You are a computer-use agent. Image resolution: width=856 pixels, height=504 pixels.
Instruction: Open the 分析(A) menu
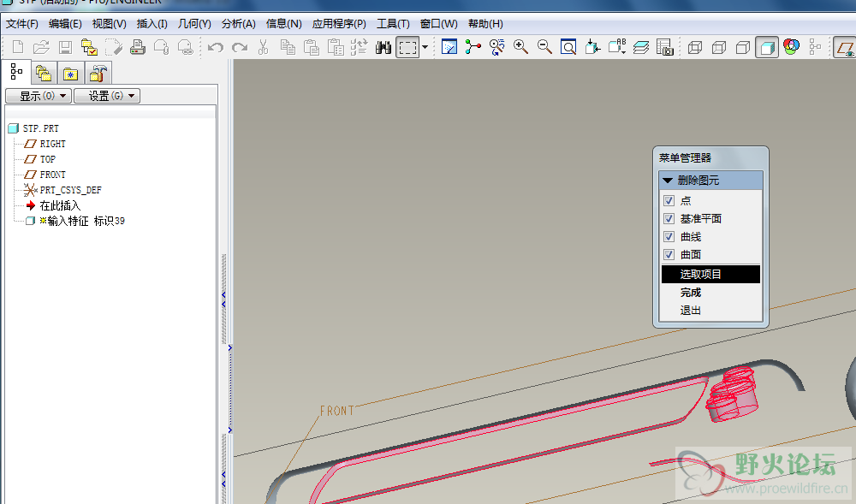pos(239,24)
